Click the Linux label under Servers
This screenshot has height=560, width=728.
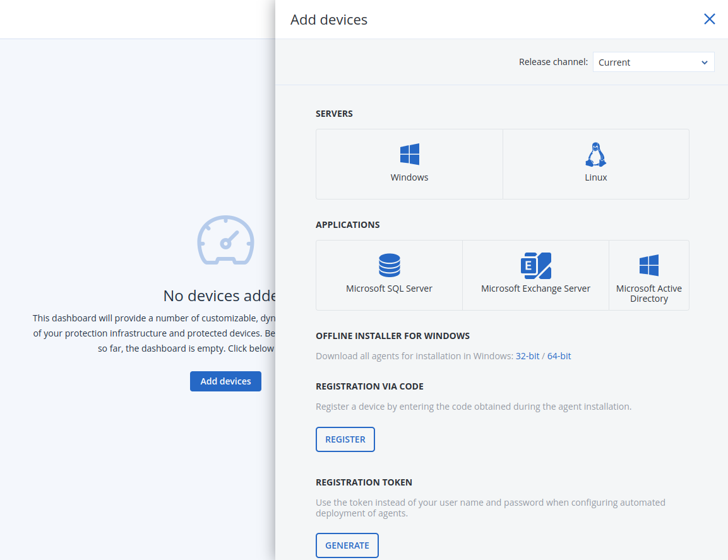coord(595,177)
